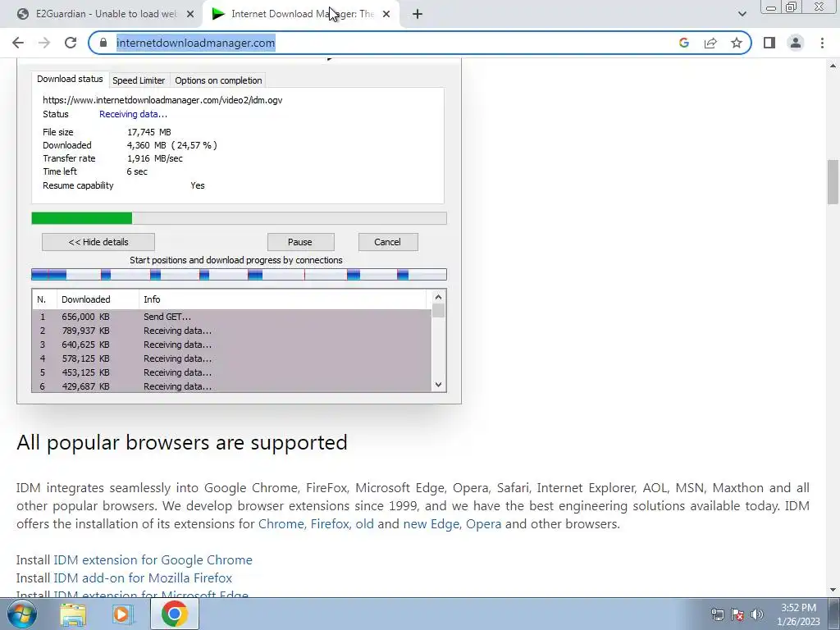Open the Firefox link in paragraph
Screen dimensions: 840x630
coord(331,524)
